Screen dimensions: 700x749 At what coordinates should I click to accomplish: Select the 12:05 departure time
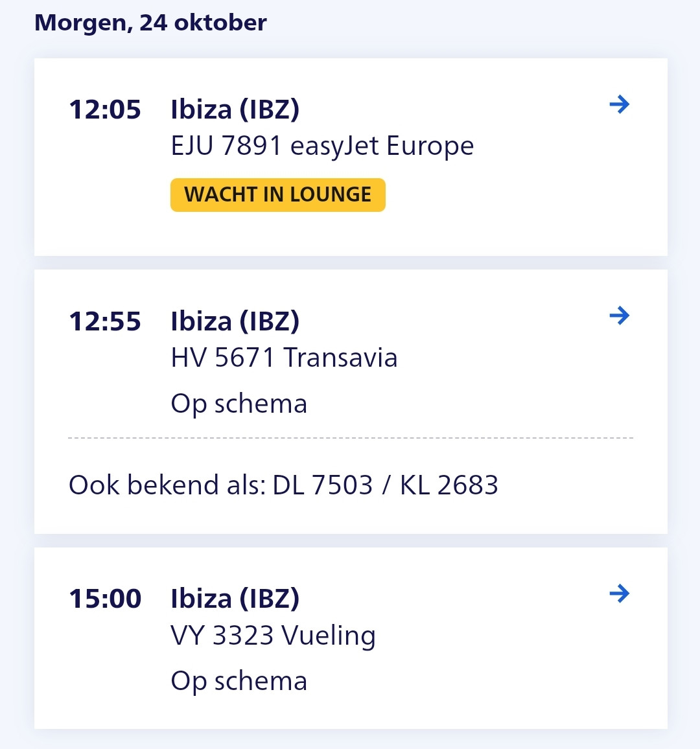click(105, 109)
